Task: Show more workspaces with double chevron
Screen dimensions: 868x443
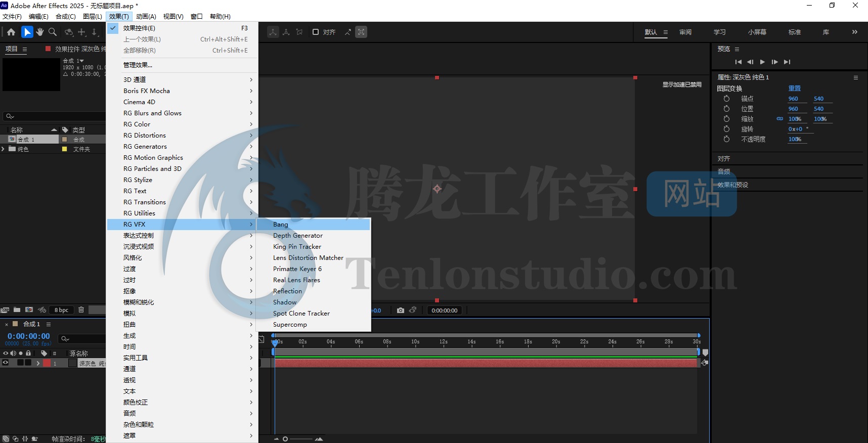Action: pos(855,32)
